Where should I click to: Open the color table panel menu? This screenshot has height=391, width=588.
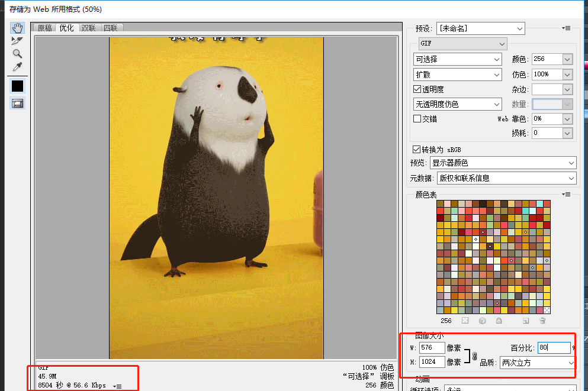(566, 195)
